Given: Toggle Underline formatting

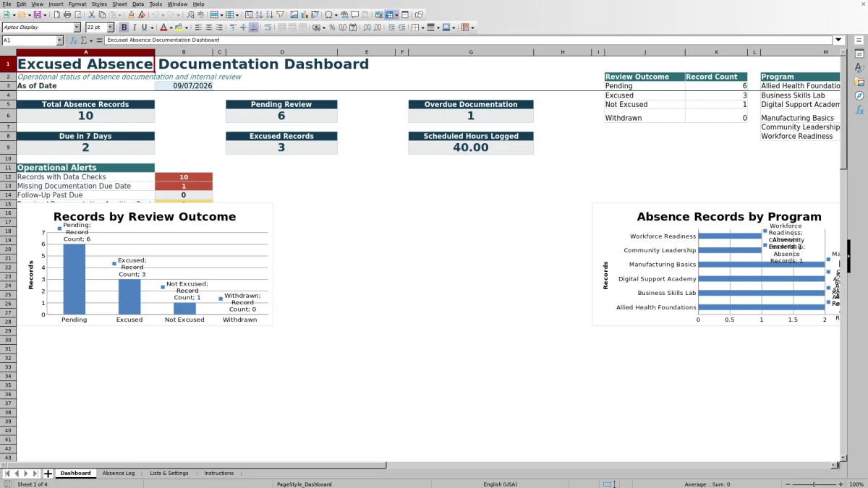Looking at the screenshot, I should point(145,27).
